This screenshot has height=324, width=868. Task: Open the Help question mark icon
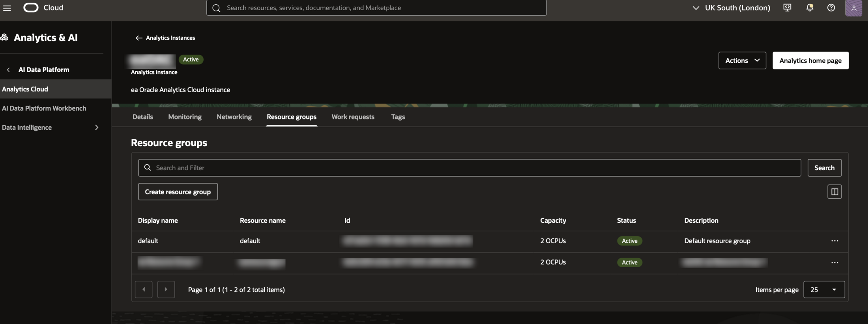831,7
